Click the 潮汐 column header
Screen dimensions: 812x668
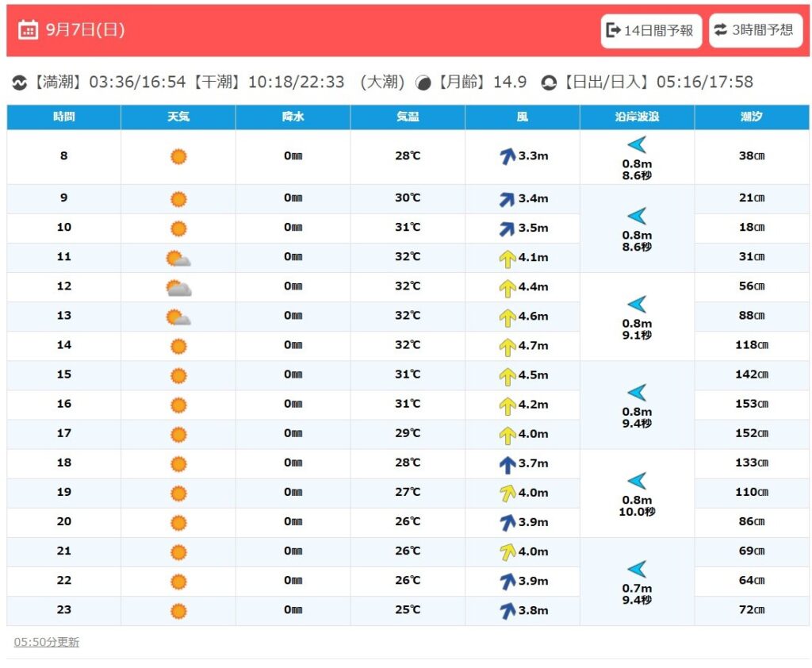coord(752,117)
